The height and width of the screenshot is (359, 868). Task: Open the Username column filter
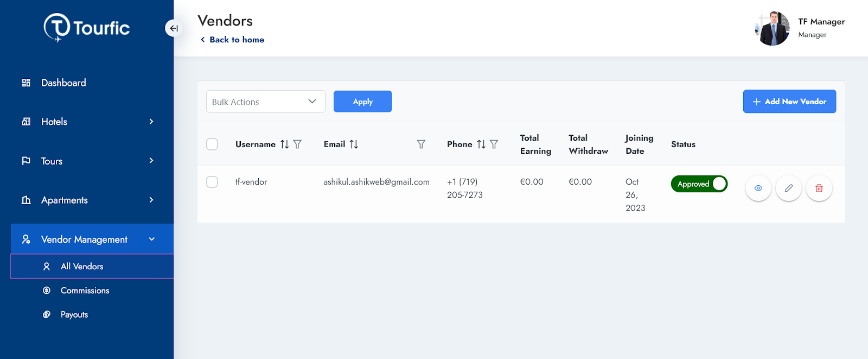297,144
